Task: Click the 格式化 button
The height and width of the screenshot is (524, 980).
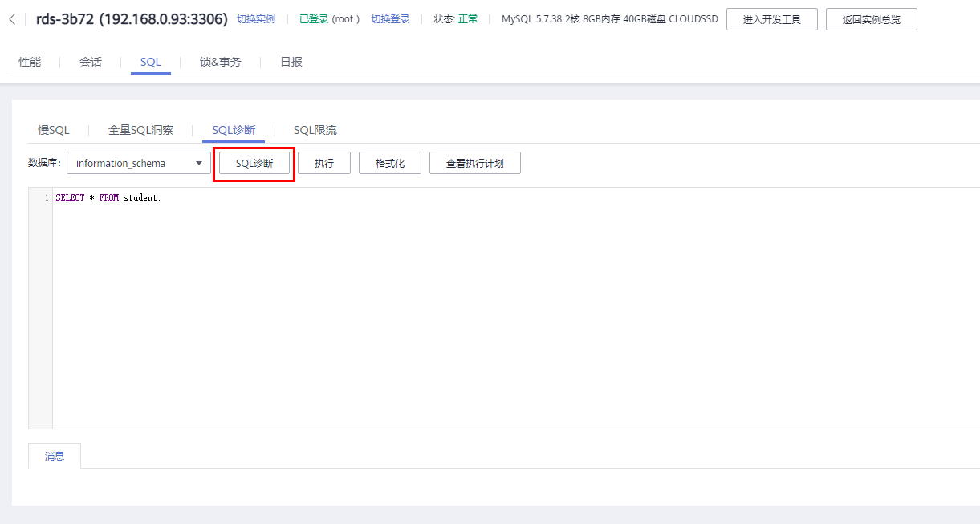Action: point(389,163)
